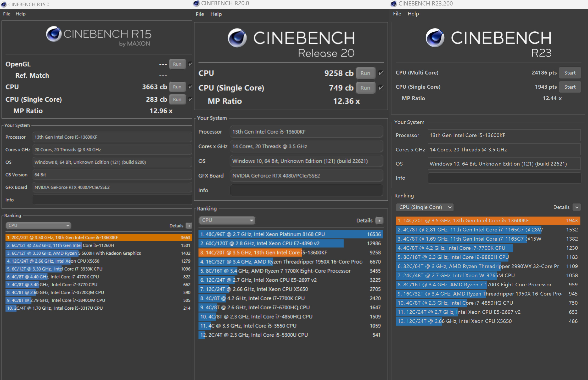Select i7-1165G7 @15W row in R23

click(488, 239)
